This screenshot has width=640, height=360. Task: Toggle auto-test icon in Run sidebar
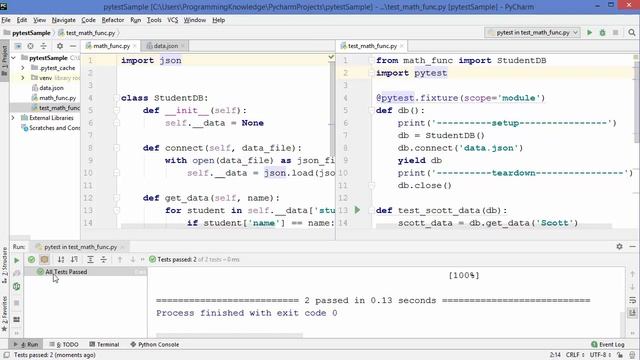(x=16, y=287)
